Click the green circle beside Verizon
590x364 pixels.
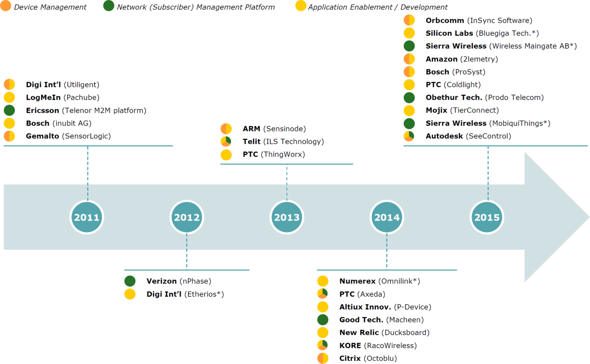point(130,281)
